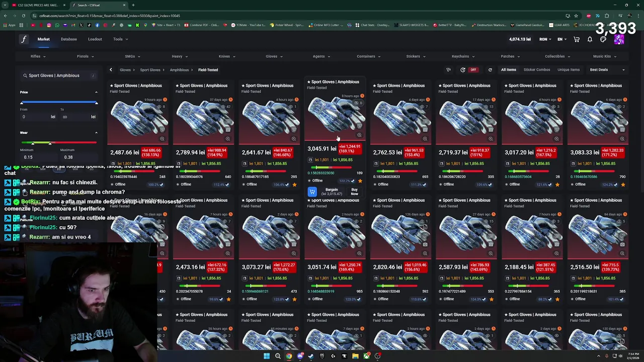Bookmark this page with the star icon
The width and height of the screenshot is (644, 362).
(x=576, y=16)
